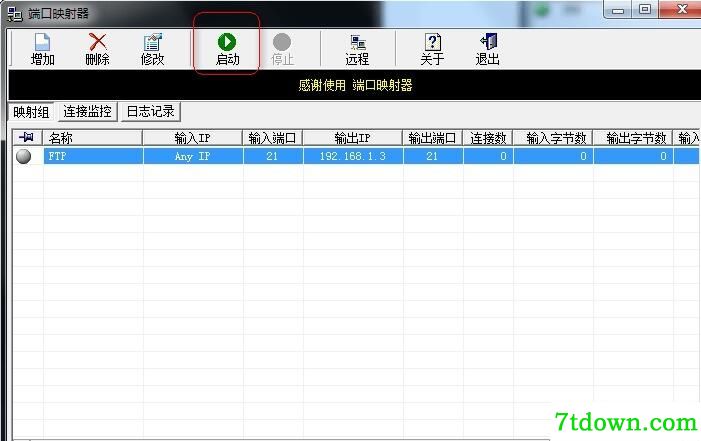Image resolution: width=701 pixels, height=441 pixels.
Task: Open the 关于 (About) dialog
Action: pos(432,49)
